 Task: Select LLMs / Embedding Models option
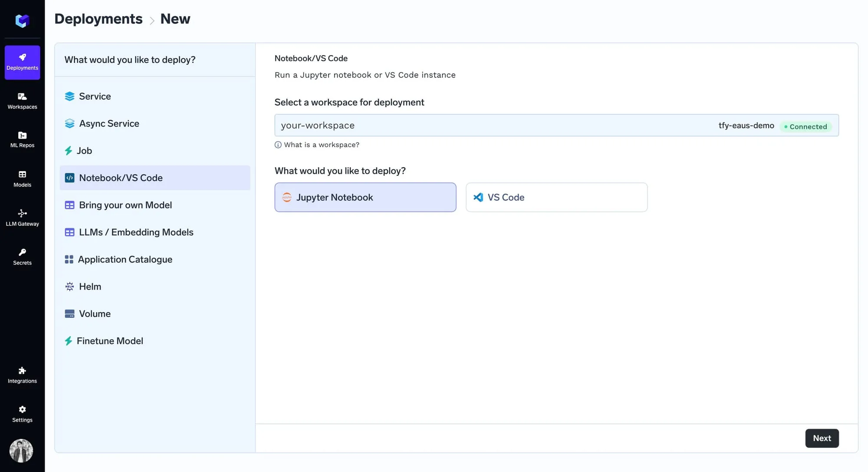[x=136, y=232]
